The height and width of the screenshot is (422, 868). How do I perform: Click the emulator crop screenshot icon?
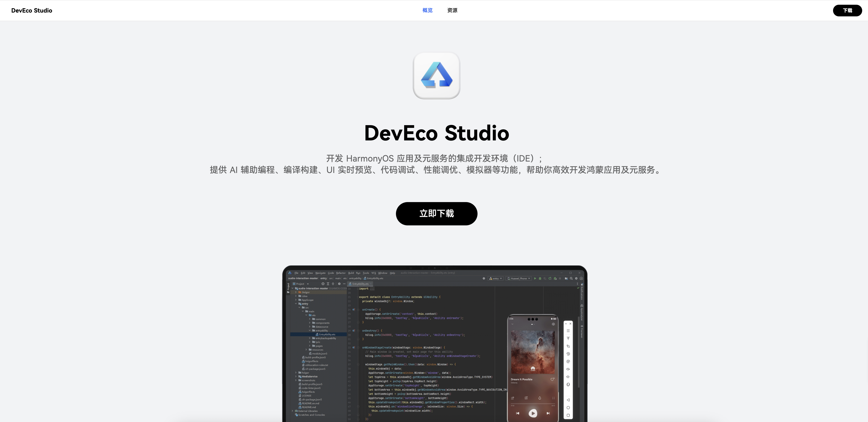(x=568, y=346)
